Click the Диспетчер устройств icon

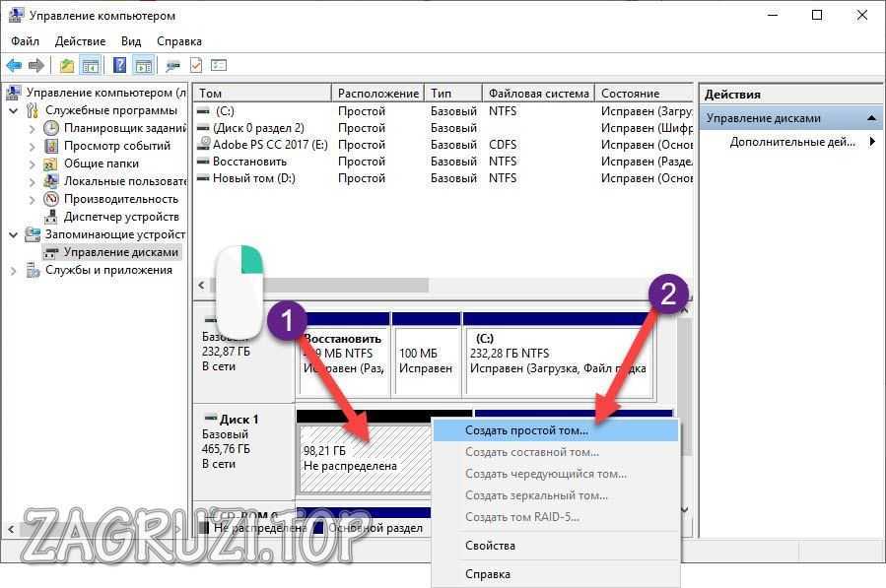coord(51,217)
